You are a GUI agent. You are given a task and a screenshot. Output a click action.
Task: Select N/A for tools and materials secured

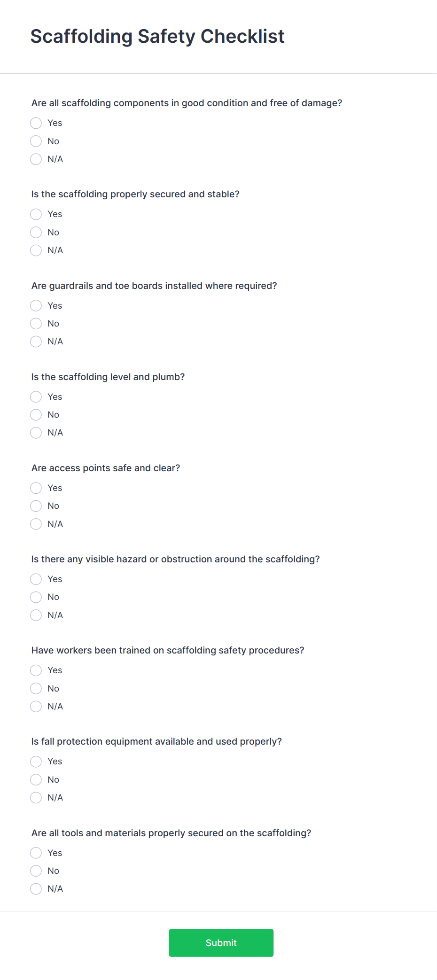pyautogui.click(x=36, y=889)
